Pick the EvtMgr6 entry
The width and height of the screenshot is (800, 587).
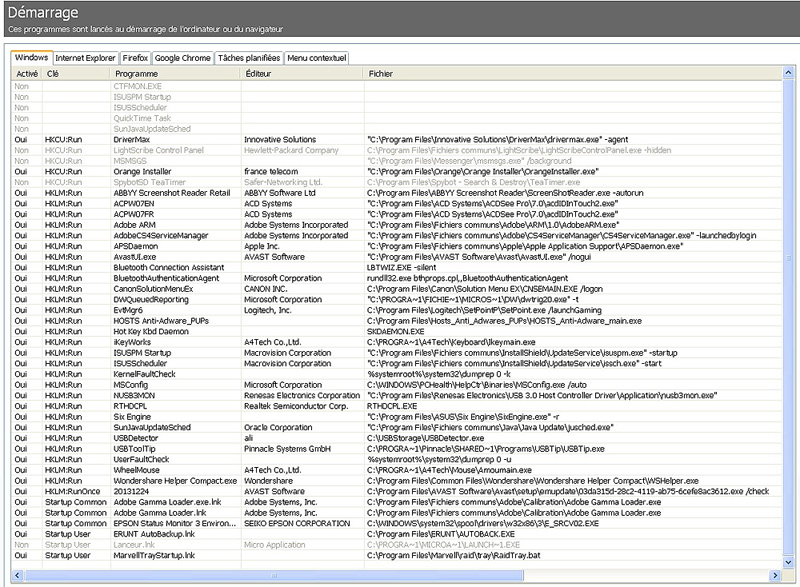click(397, 311)
